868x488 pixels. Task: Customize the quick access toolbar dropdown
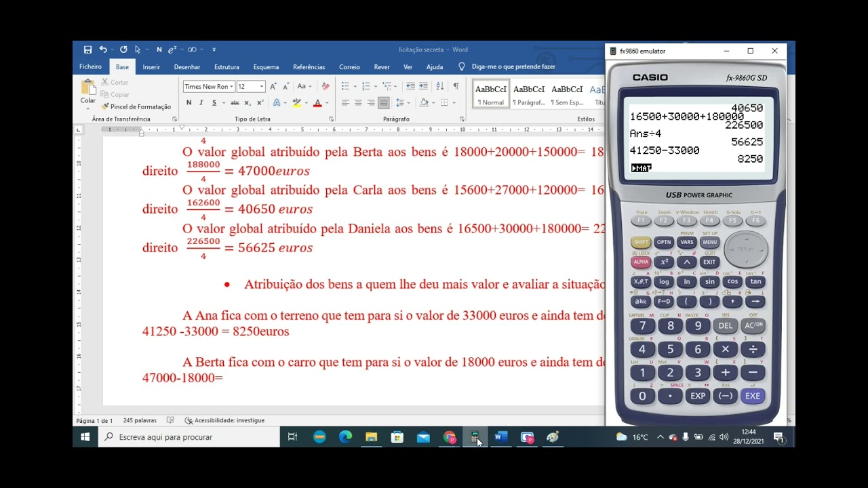pyautogui.click(x=214, y=49)
